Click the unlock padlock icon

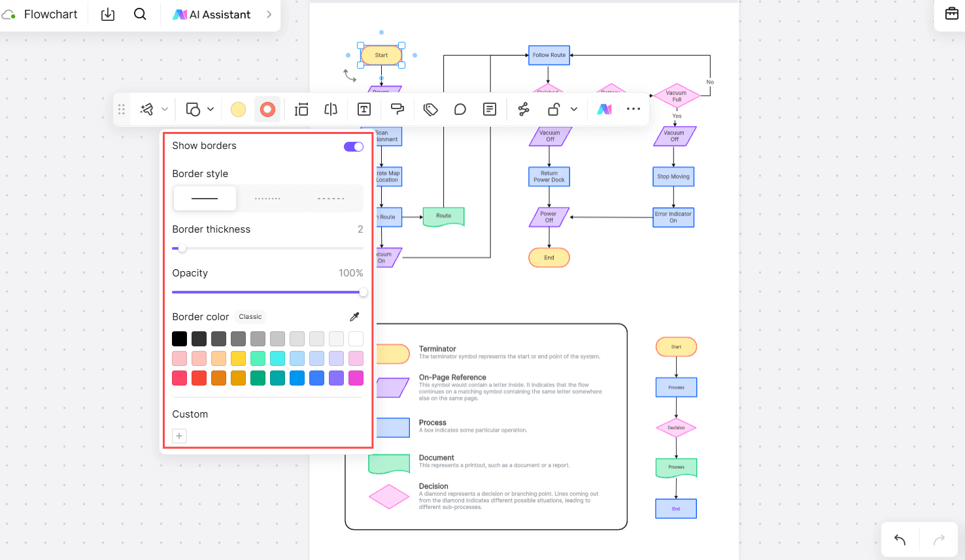(x=554, y=109)
